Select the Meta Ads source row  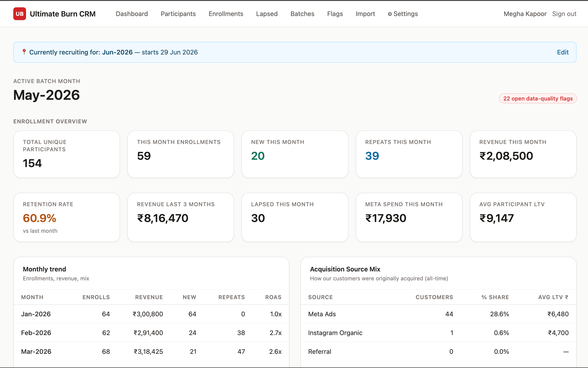point(438,314)
